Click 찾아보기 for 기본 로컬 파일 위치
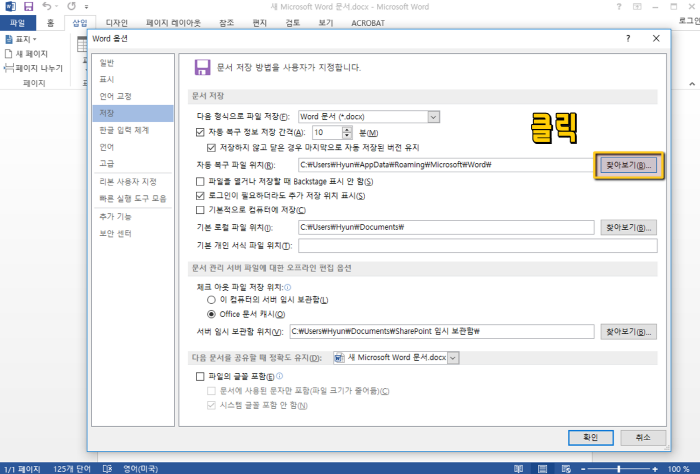700x474 pixels. coord(629,228)
